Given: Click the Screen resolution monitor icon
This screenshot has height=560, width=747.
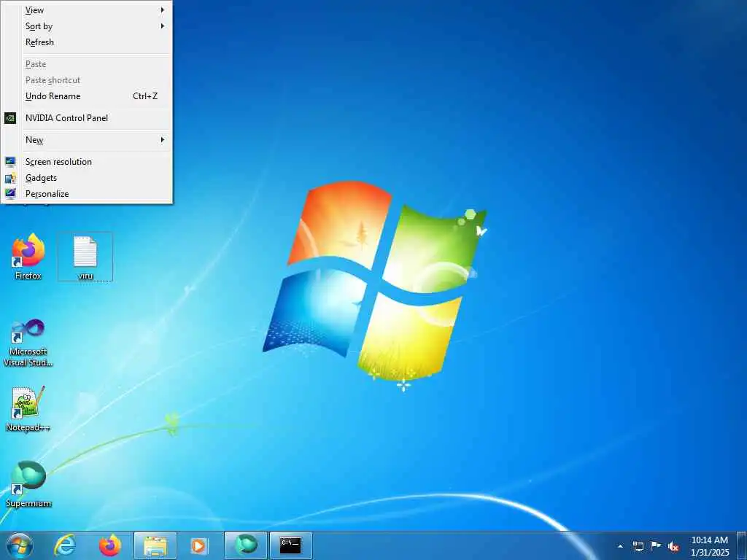Looking at the screenshot, I should click(10, 162).
